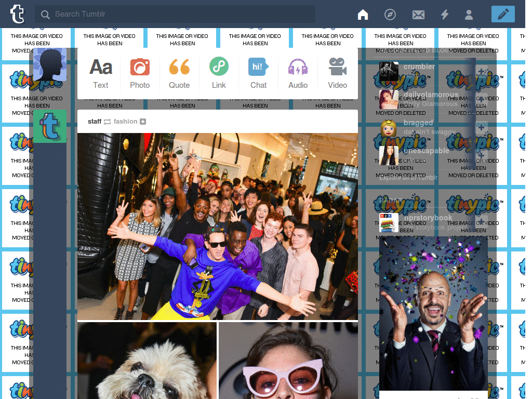532x399 pixels.
Task: Click the Tumblr logo in the header
Action: point(17,14)
